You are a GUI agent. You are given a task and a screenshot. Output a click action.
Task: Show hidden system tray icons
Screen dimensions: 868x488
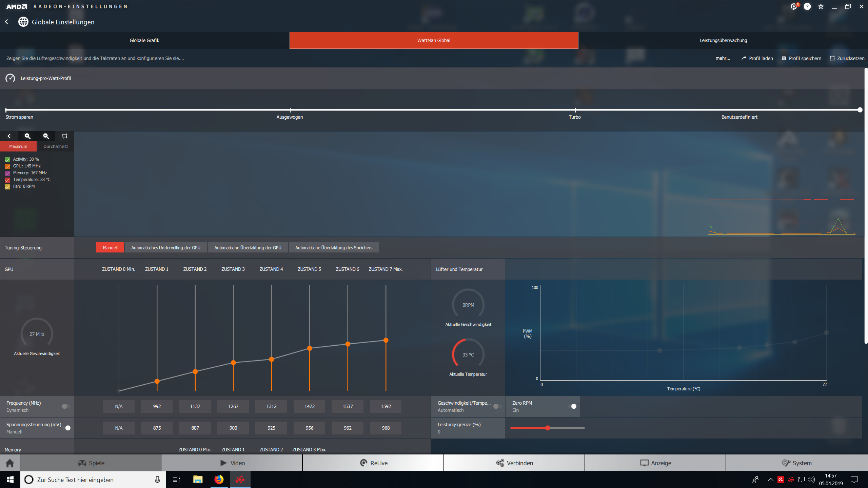[770, 480]
